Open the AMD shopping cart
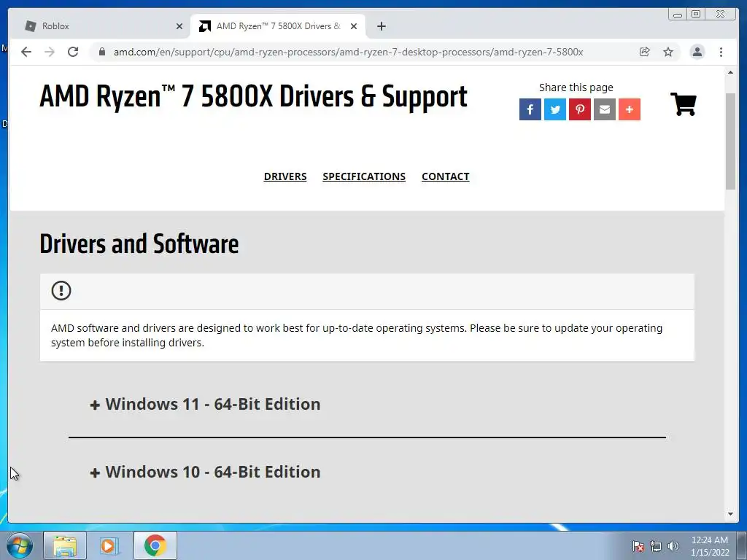The image size is (747, 560). coord(684,104)
